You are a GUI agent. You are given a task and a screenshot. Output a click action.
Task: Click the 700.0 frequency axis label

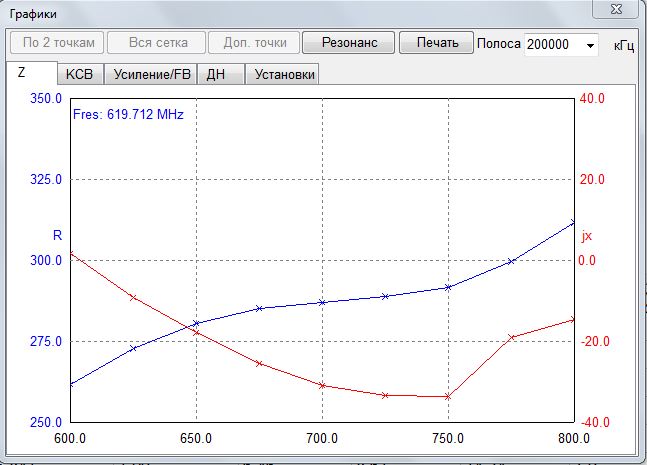tap(322, 438)
